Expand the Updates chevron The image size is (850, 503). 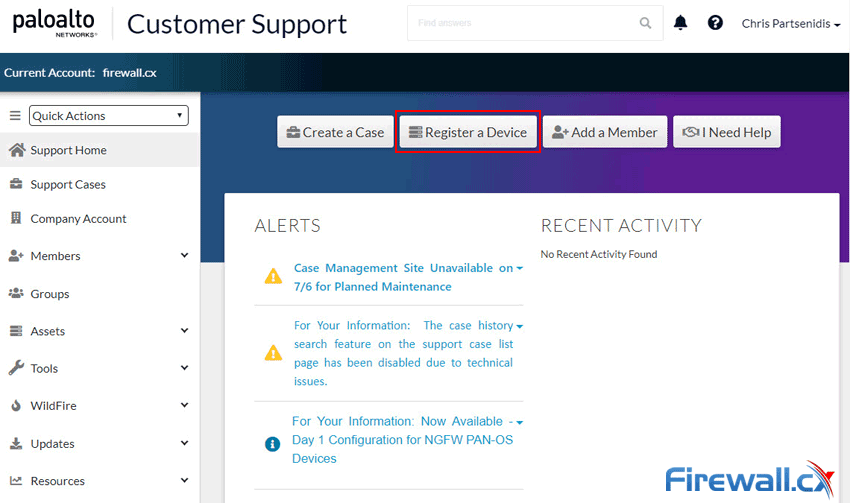coord(184,443)
